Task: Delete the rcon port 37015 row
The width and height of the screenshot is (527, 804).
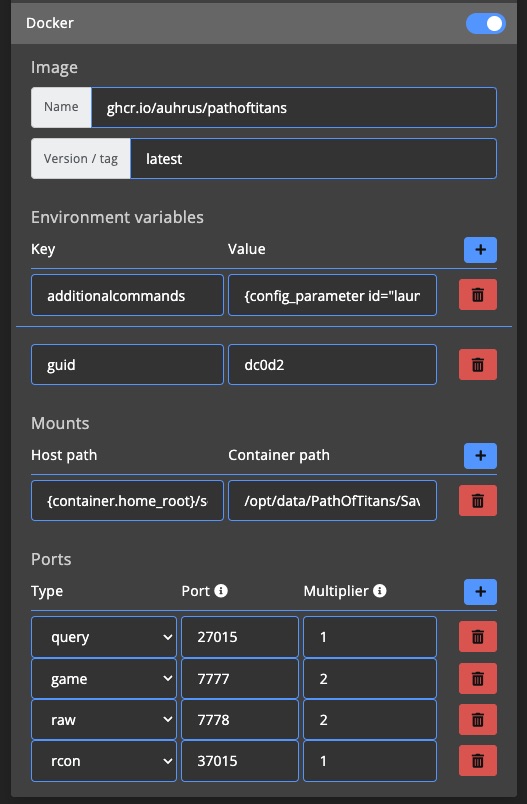Action: coord(478,760)
